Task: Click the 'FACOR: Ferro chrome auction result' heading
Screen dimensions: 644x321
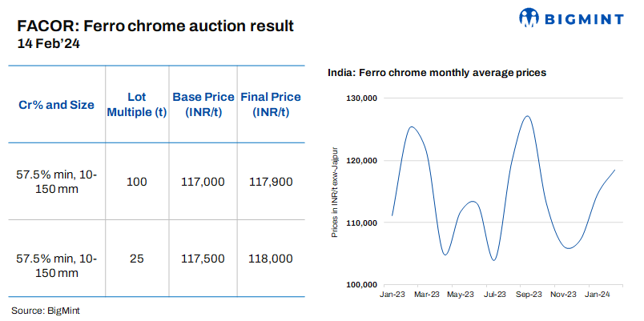Action: click(155, 26)
